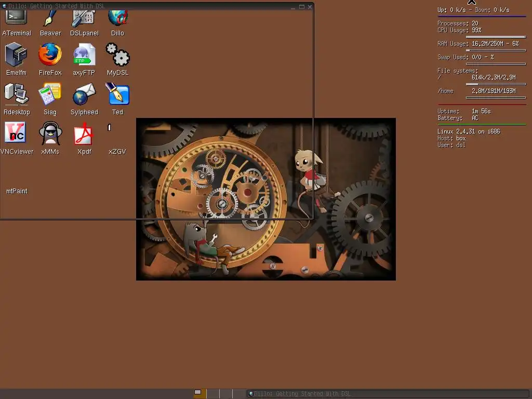Click the Dillo icon in the title bar
The width and height of the screenshot is (532, 399).
coord(4,6)
